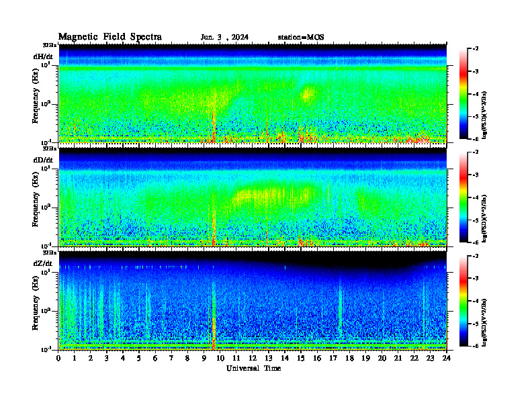Viewport: 532px width, 411px height.
Task: Click hour tick label "19" on time axis
Action: click(365, 358)
